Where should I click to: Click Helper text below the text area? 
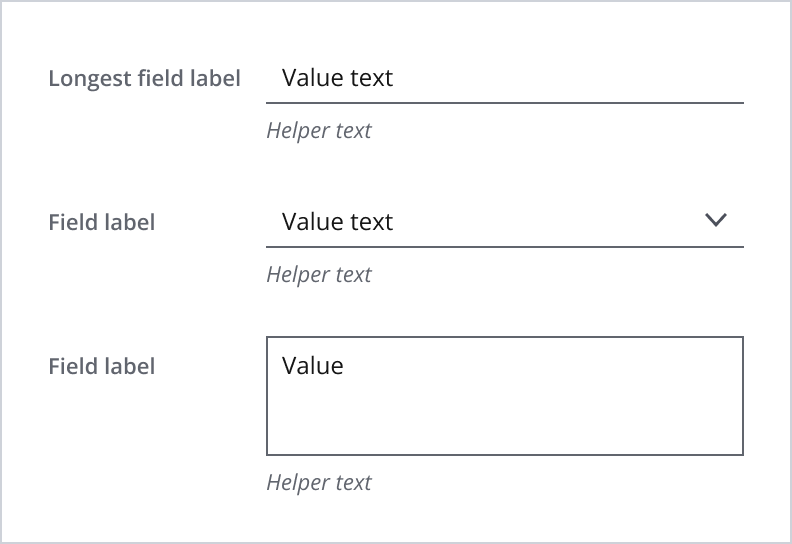319,483
